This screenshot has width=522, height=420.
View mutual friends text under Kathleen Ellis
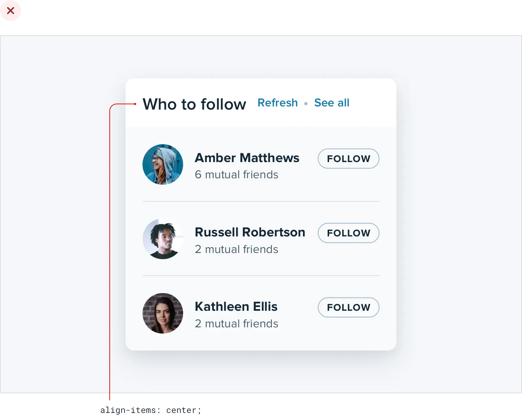tap(236, 324)
